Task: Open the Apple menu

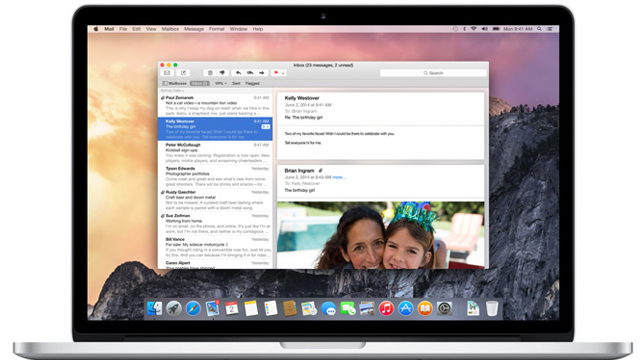Action: pos(96,29)
